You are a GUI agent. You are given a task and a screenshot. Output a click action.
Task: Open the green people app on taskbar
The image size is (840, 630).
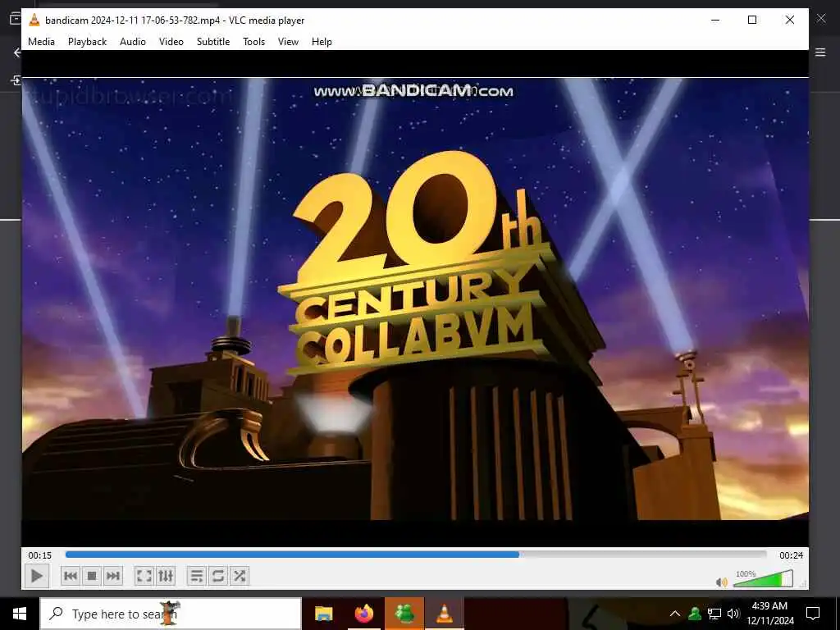click(x=404, y=614)
